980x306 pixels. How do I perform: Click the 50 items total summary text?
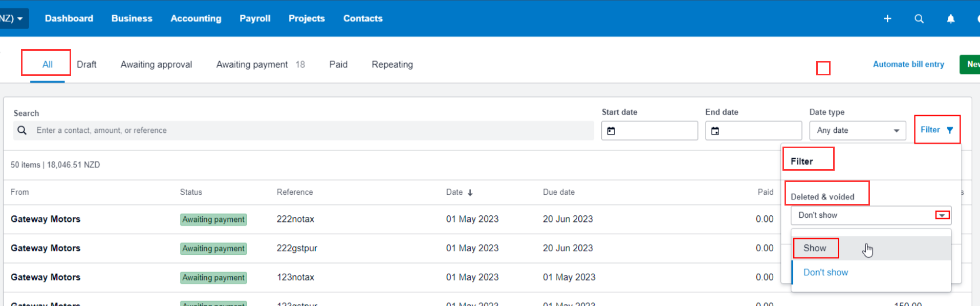(55, 165)
